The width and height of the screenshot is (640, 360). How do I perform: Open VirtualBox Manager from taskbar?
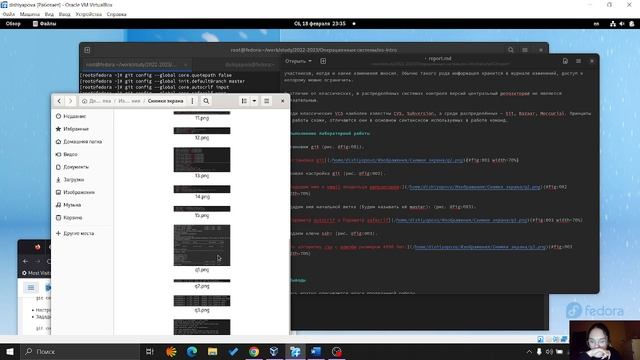pyautogui.click(x=274, y=351)
